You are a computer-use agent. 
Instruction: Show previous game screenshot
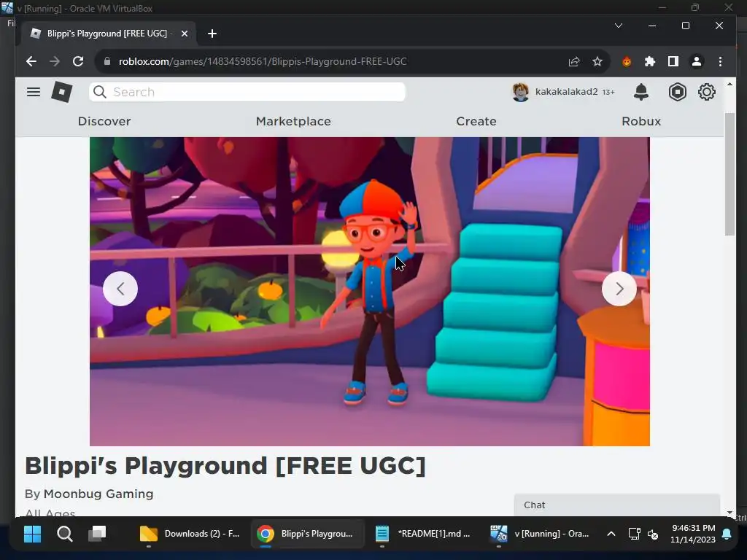[120, 289]
